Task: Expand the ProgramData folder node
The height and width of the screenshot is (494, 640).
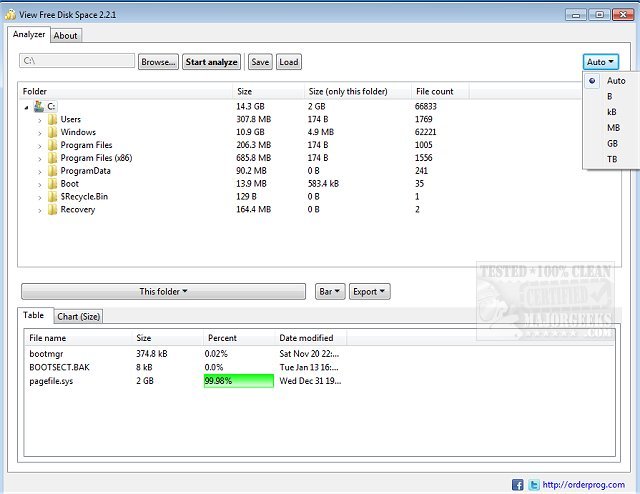Action: (x=40, y=172)
